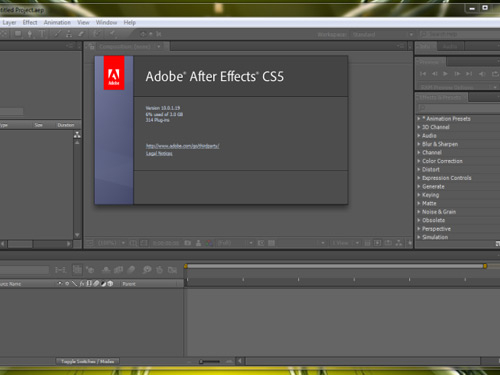Select the Puppet Pin tool
Image resolution: width=500 pixels, height=375 pixels.
coord(113,34)
